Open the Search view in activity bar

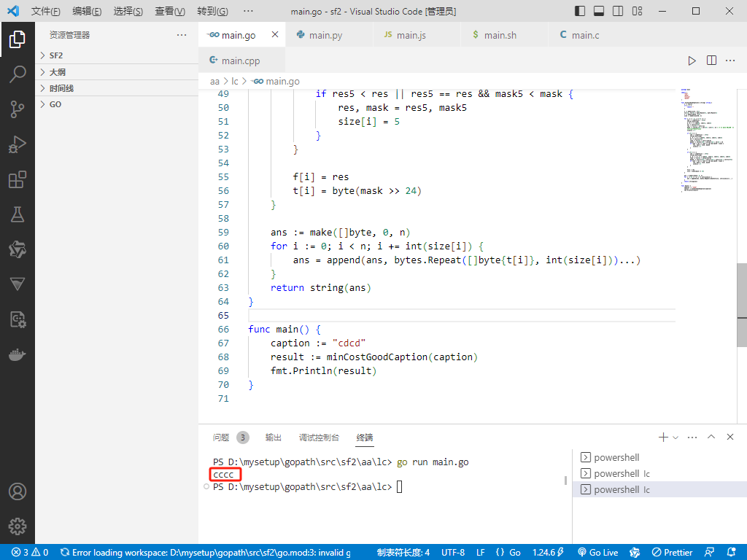(18, 74)
